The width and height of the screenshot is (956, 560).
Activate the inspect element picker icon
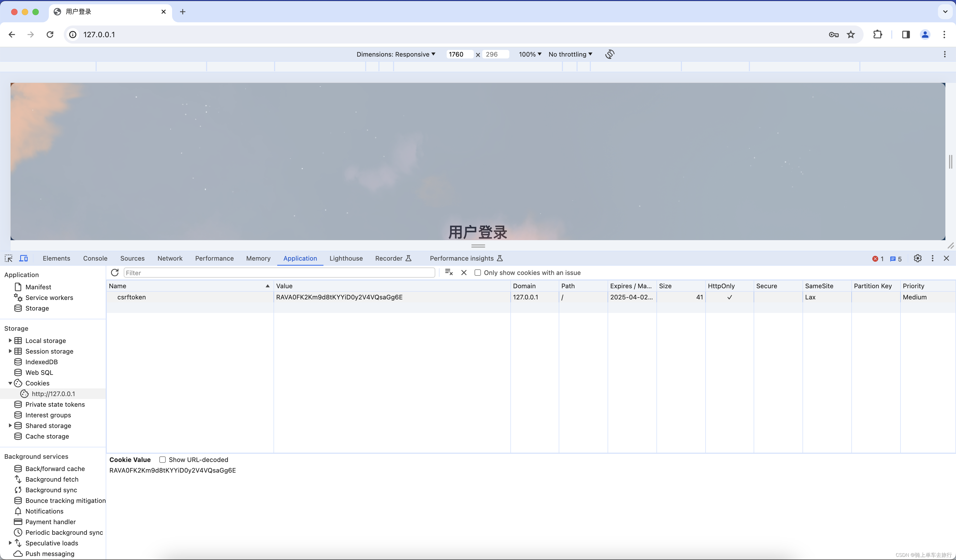[x=8, y=258]
